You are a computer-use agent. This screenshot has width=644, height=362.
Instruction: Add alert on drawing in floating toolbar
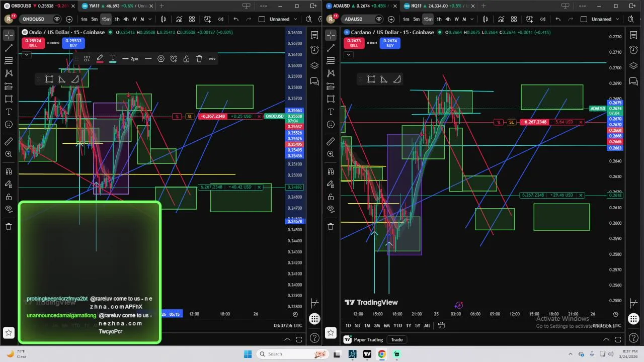click(x=174, y=59)
